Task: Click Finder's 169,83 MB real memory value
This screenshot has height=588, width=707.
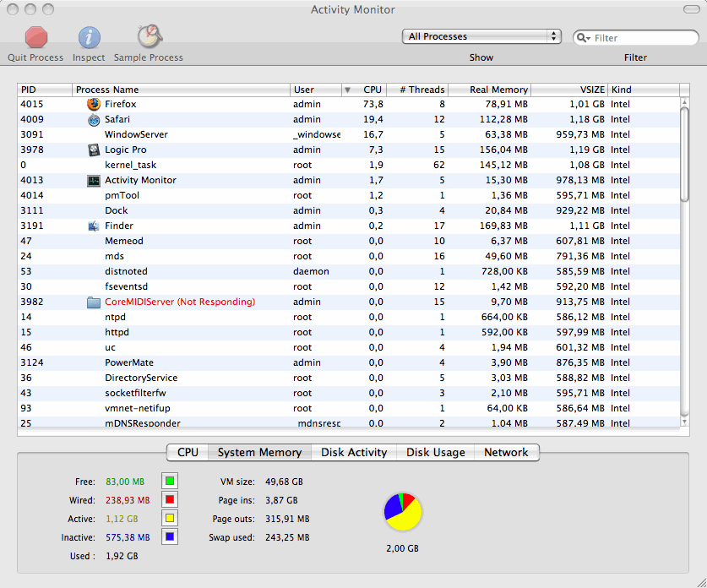Action: [x=503, y=226]
